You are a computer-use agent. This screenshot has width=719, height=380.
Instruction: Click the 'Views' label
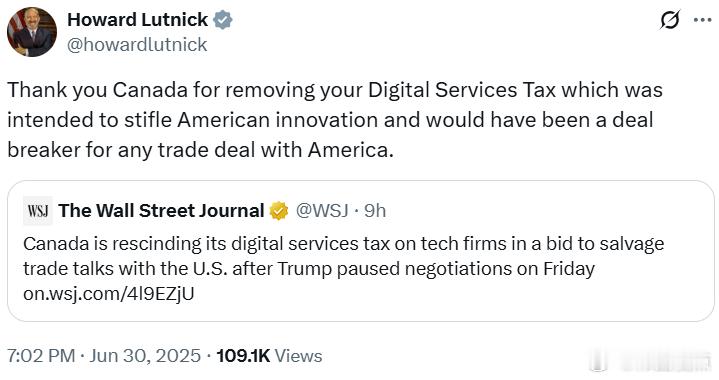(x=298, y=356)
